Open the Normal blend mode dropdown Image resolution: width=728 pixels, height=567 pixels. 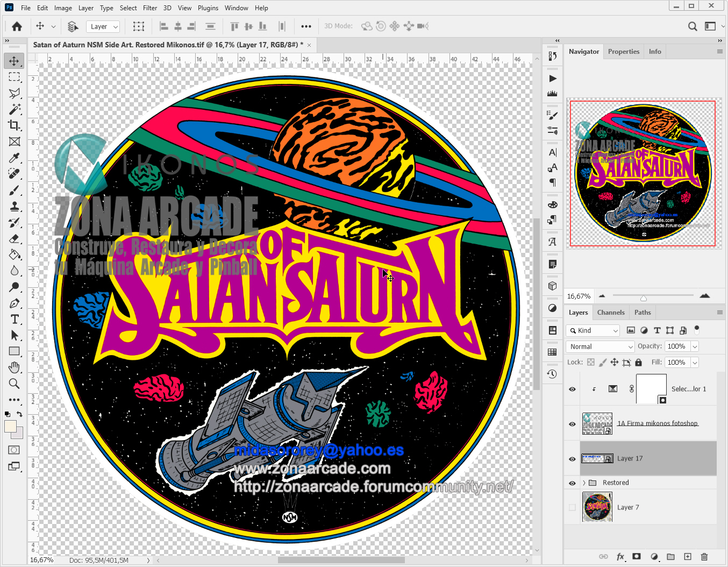tap(599, 346)
